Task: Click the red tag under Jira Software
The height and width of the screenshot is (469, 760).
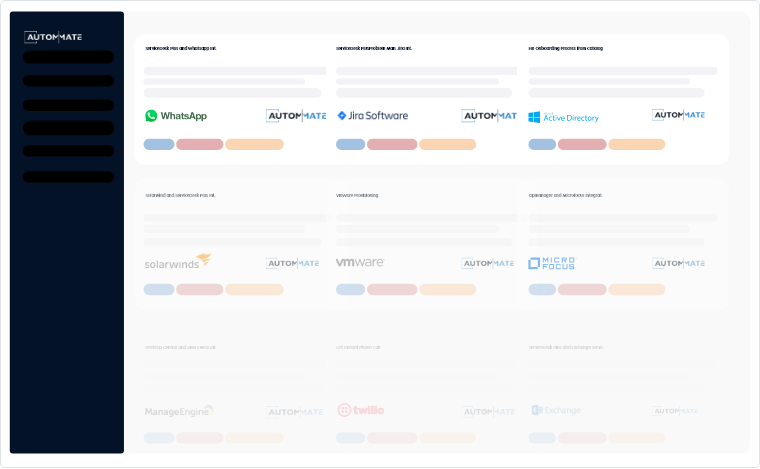Action: (392, 144)
